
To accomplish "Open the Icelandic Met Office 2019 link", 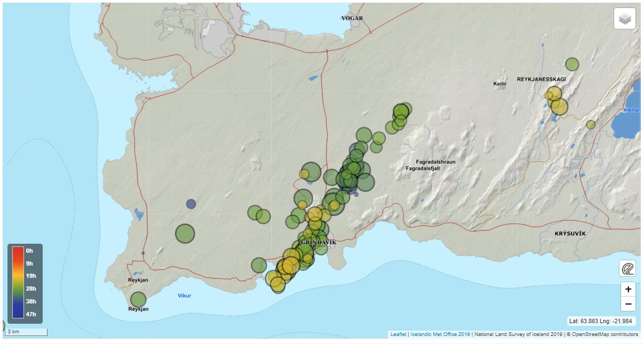I will 440,334.
